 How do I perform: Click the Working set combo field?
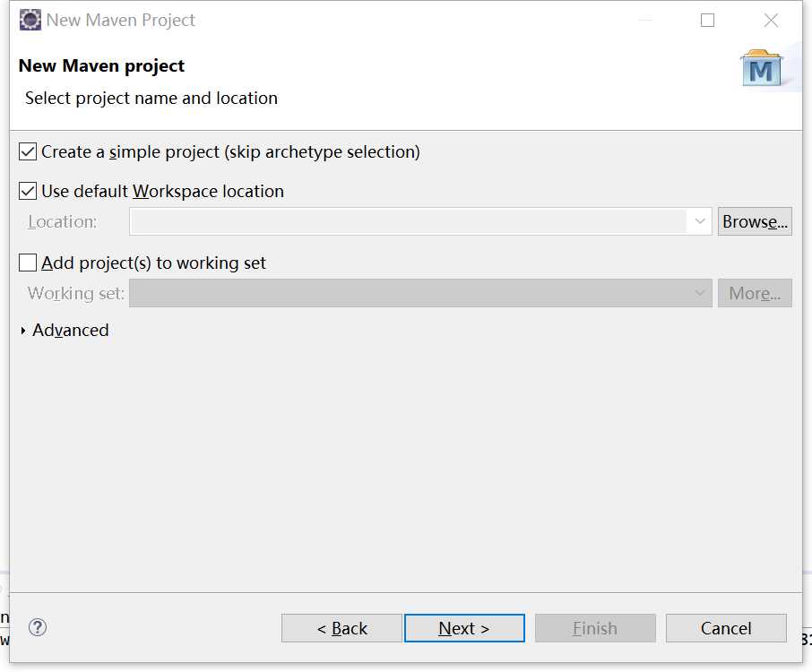click(420, 293)
